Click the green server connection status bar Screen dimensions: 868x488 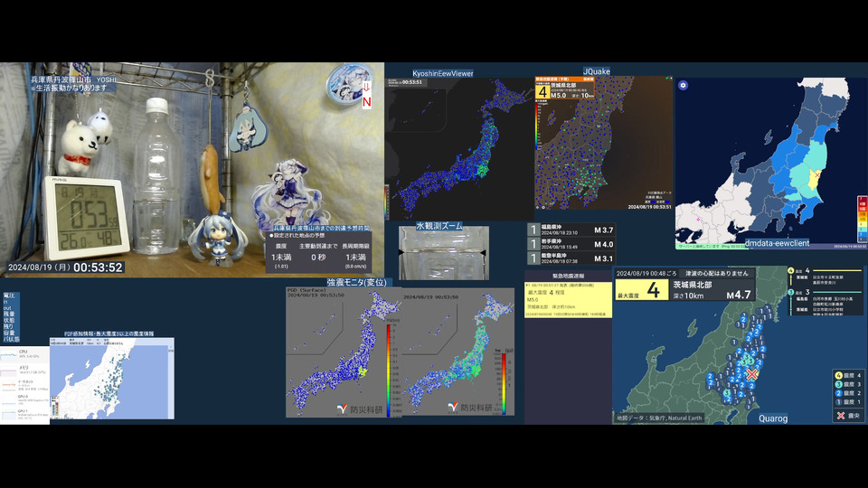click(x=712, y=246)
